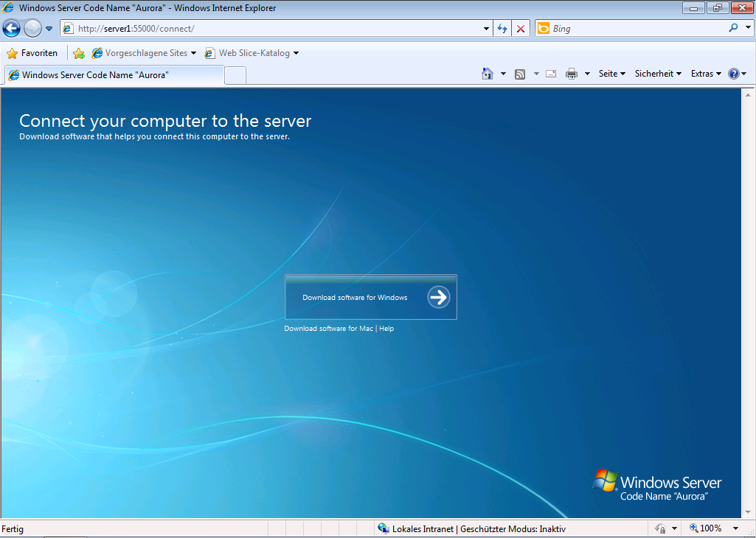This screenshot has height=538, width=756.
Task: Expand the Vorgeschlagene Sites dropdown
Action: (193, 53)
